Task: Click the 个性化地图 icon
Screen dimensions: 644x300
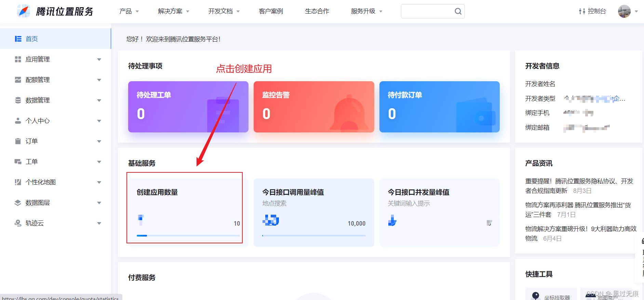Action: click(x=18, y=182)
